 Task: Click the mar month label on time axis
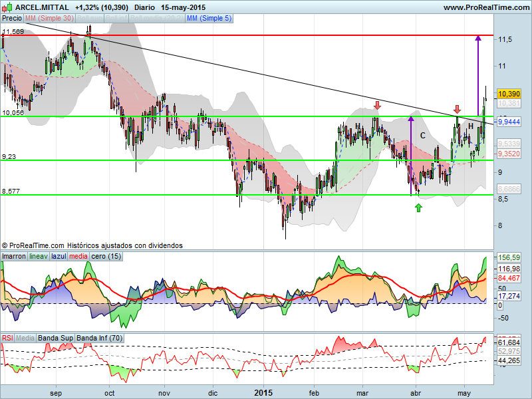point(362,393)
